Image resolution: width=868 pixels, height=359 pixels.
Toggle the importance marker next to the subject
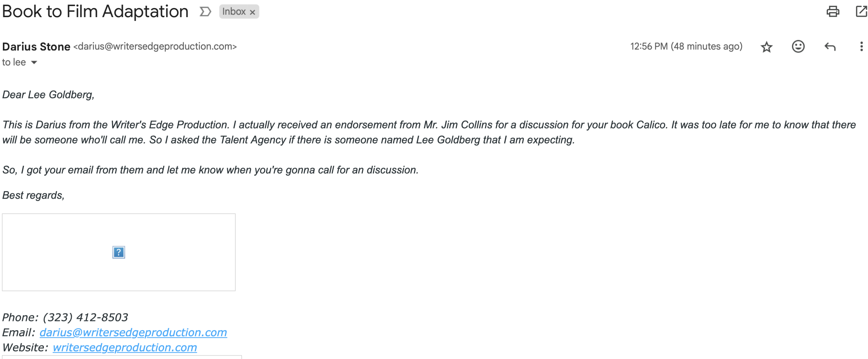(205, 12)
